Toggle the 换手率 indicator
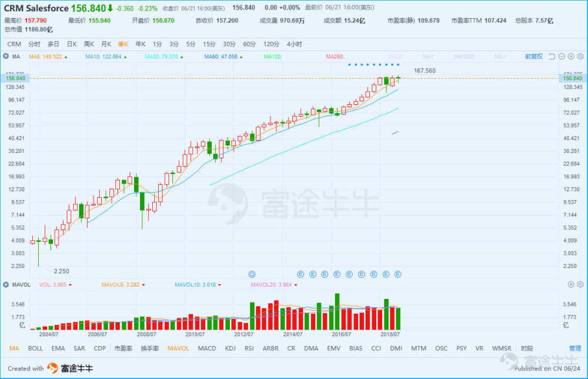Image resolution: width=588 pixels, height=379 pixels. [149, 348]
